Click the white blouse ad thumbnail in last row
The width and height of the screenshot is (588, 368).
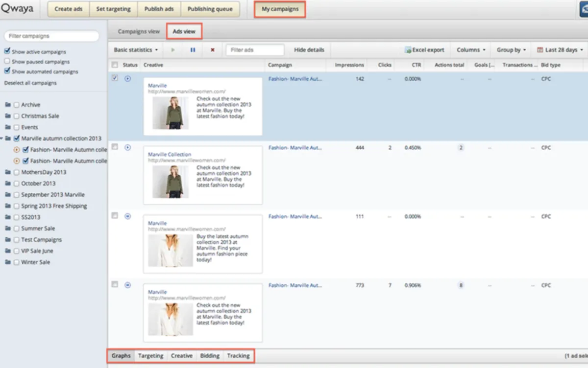coord(171,319)
